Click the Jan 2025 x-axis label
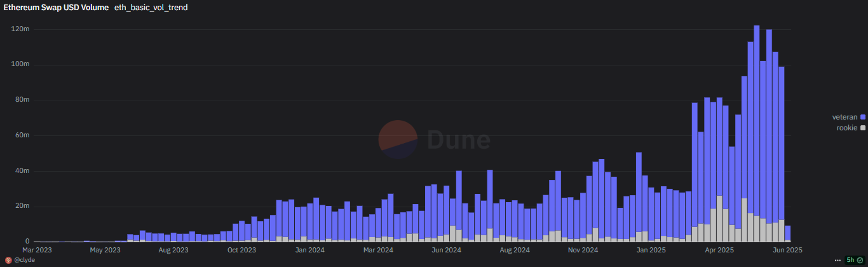 pos(651,250)
